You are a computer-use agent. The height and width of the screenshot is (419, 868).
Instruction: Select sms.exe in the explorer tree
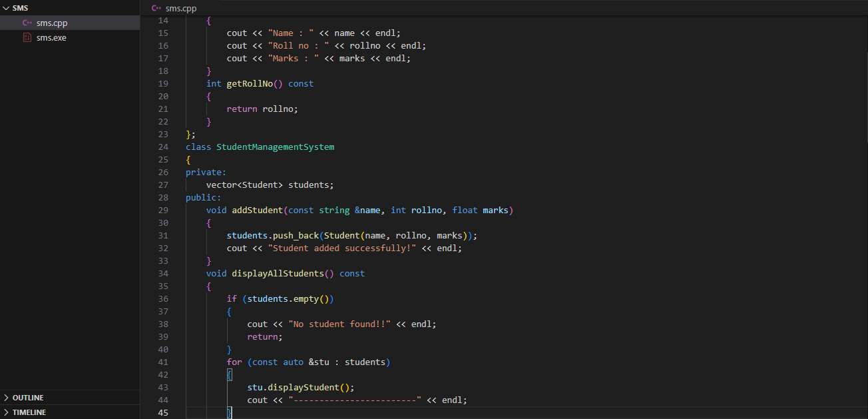(x=70, y=38)
